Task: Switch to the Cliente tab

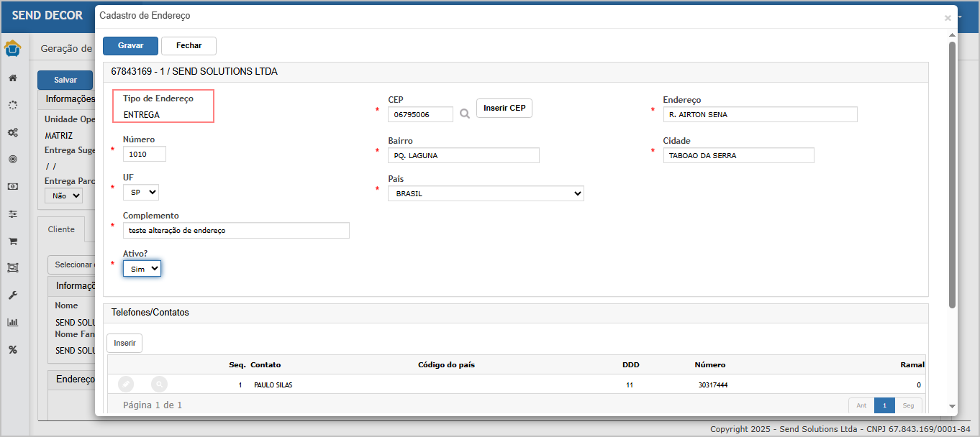Action: 61,229
